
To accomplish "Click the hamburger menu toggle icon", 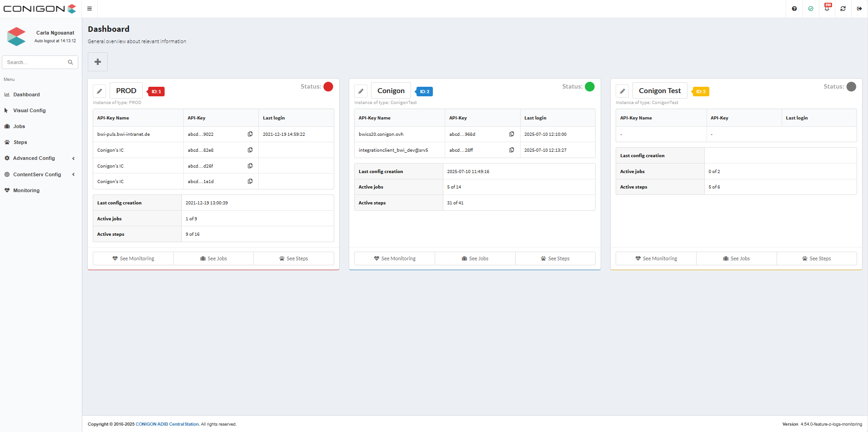I will [90, 9].
